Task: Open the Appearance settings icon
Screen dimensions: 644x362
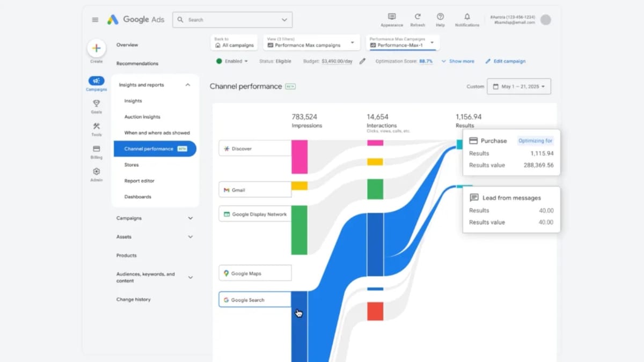Action: [392, 17]
